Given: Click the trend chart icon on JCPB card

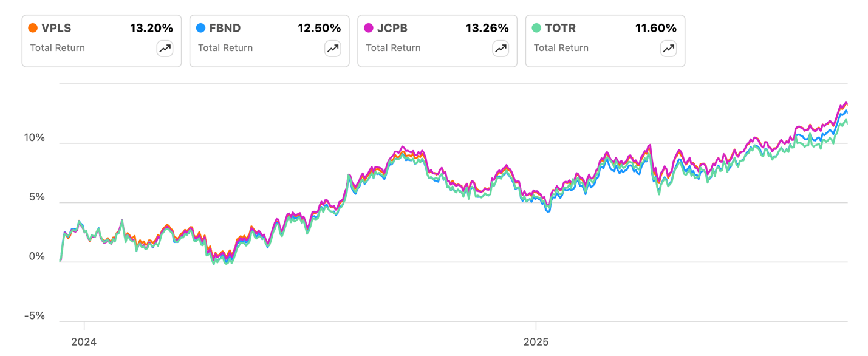Looking at the screenshot, I should click(501, 49).
